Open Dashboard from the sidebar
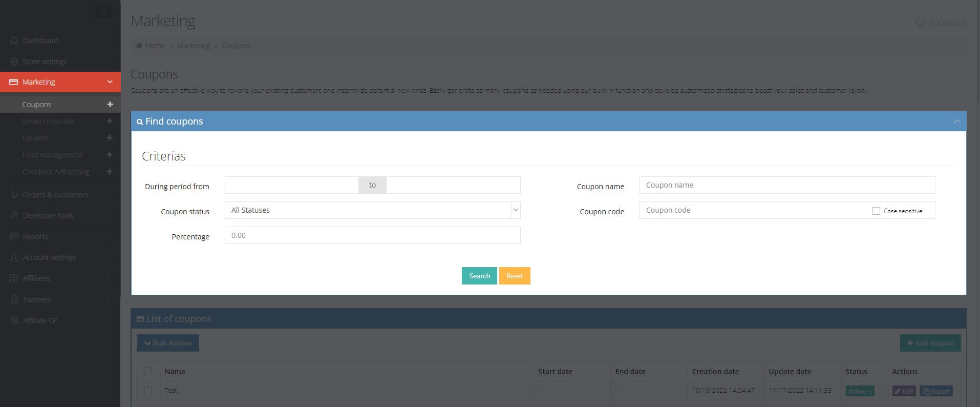 coord(40,40)
